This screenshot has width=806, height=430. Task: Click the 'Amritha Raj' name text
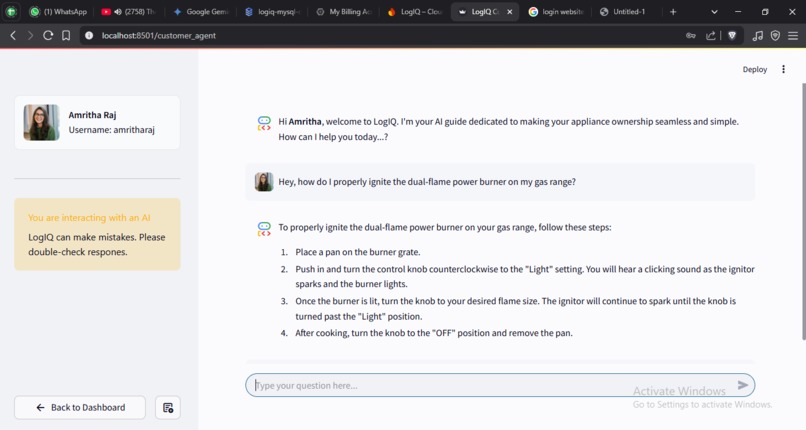(93, 115)
